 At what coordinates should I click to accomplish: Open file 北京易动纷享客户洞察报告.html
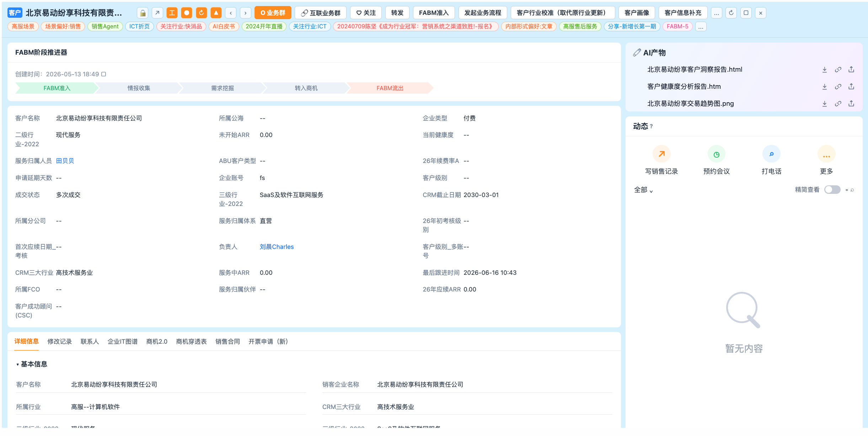(695, 70)
